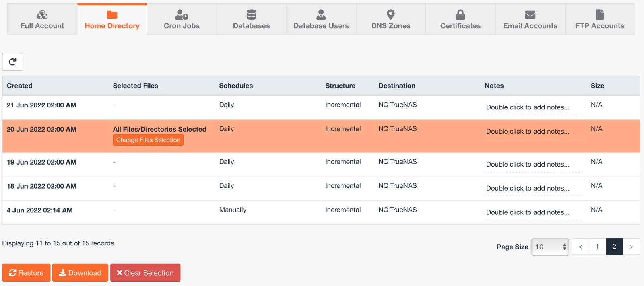The width and height of the screenshot is (644, 286).
Task: Click the next page arrow
Action: tap(631, 247)
